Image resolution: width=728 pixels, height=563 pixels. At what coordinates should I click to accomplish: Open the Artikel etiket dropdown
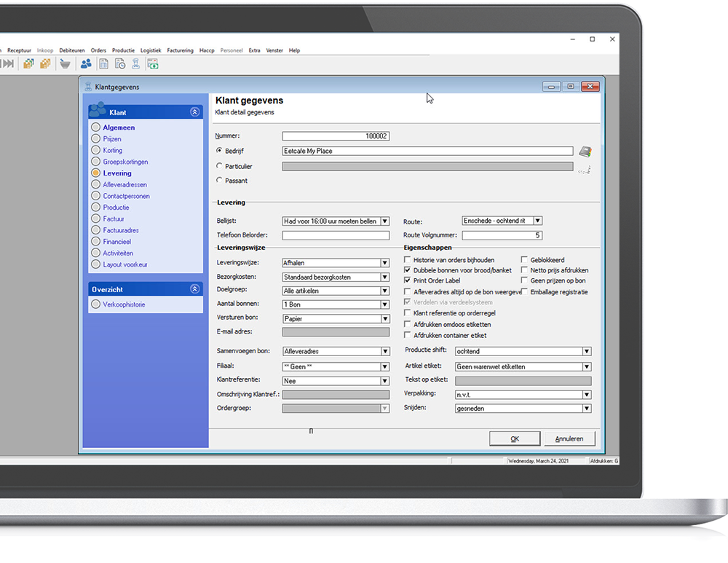[587, 366]
